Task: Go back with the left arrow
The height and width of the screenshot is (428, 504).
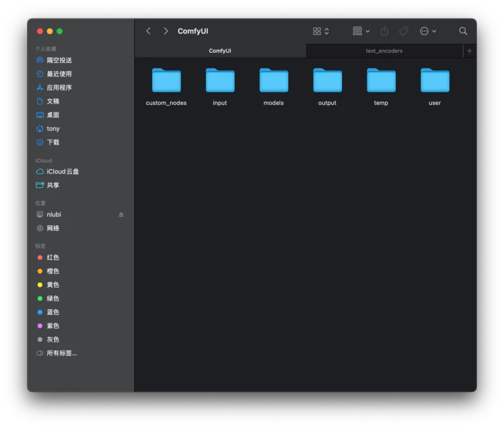Action: [x=149, y=31]
